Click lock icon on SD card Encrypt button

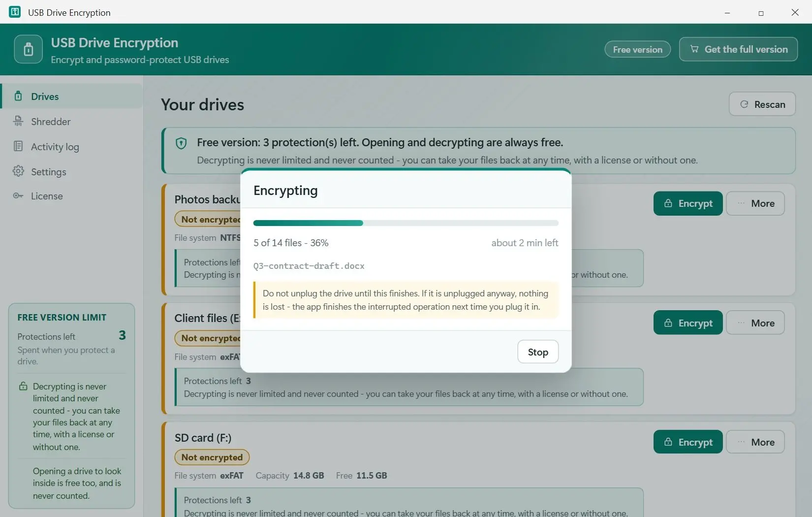pos(668,442)
